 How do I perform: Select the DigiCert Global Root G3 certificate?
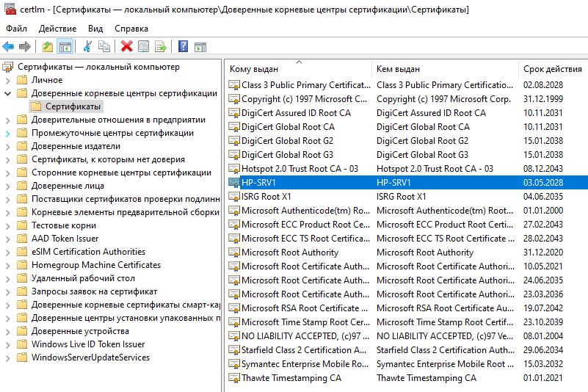coord(287,155)
